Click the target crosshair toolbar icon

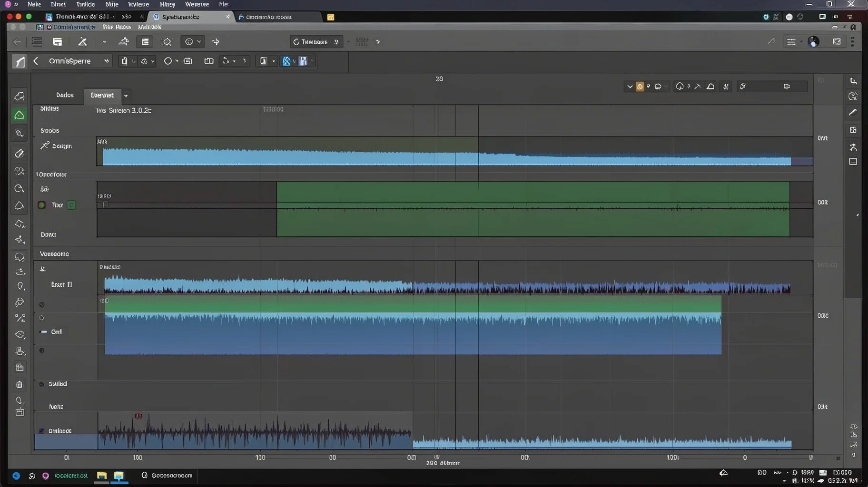167,42
